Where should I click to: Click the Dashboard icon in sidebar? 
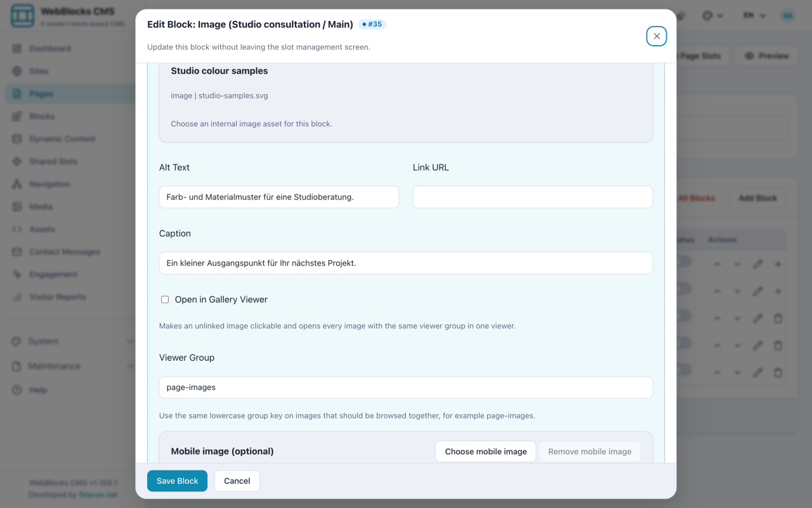[17, 48]
